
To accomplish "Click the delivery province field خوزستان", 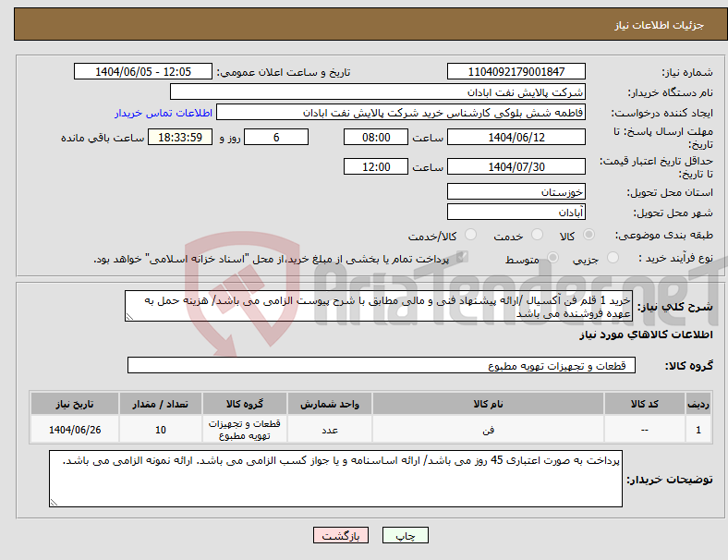I will click(516, 191).
